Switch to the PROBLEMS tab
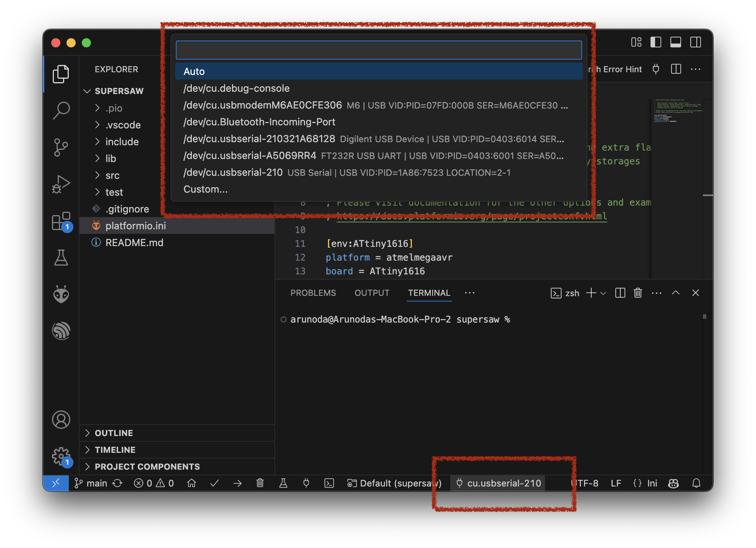756x548 pixels. pyautogui.click(x=313, y=293)
